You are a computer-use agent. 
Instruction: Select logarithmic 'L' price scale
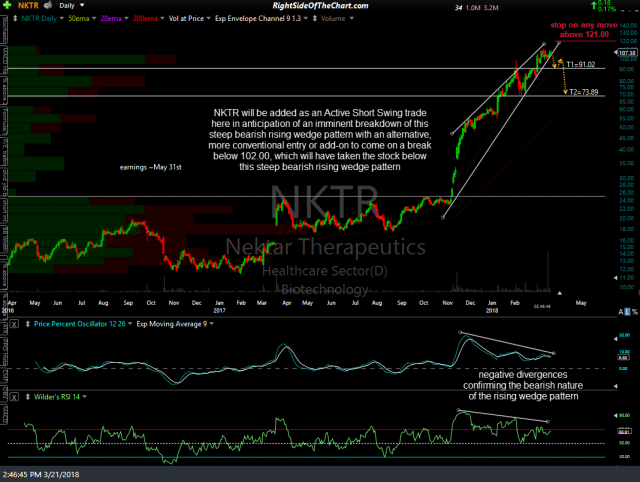(x=627, y=312)
